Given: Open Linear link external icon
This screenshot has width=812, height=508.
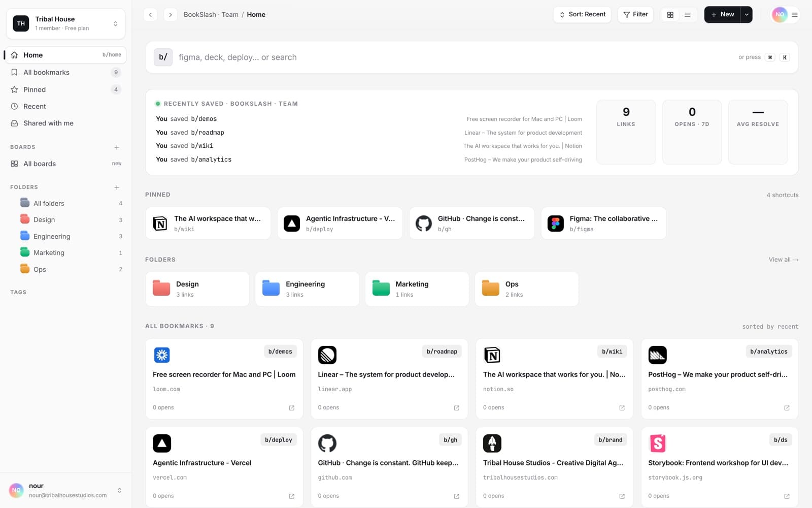Looking at the screenshot, I should tap(457, 408).
